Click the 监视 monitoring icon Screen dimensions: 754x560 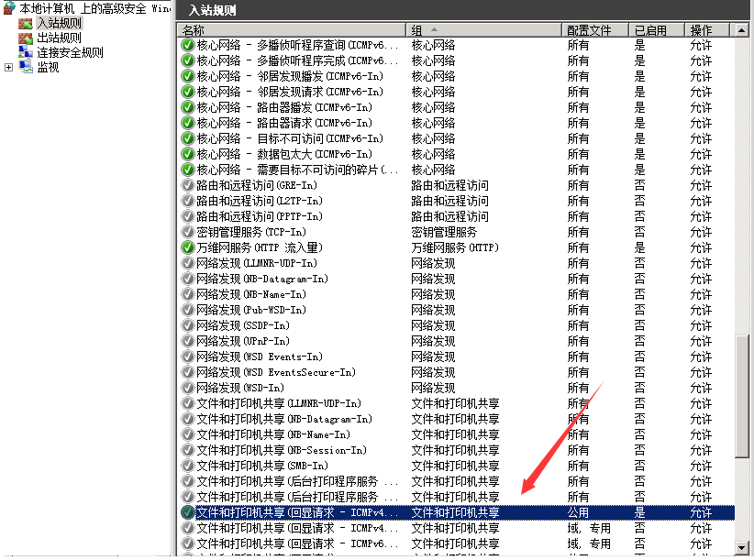point(24,67)
